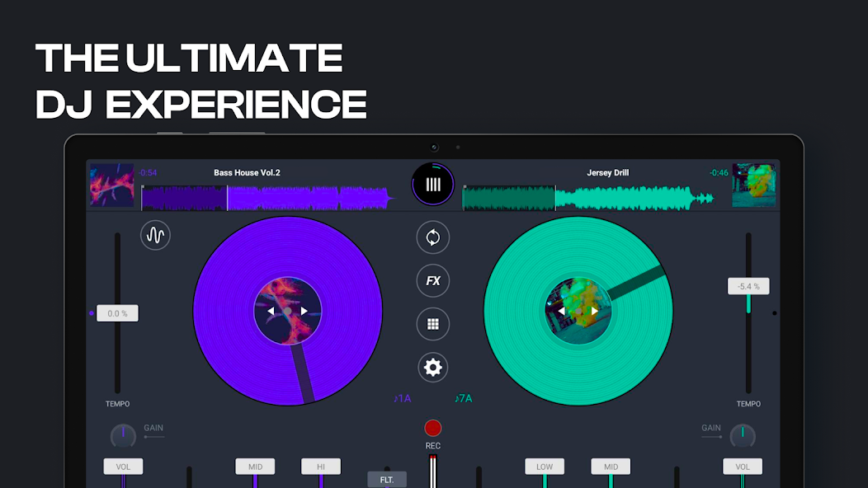The height and width of the screenshot is (488, 868).
Task: Tap the center library circle icon
Action: tap(432, 184)
